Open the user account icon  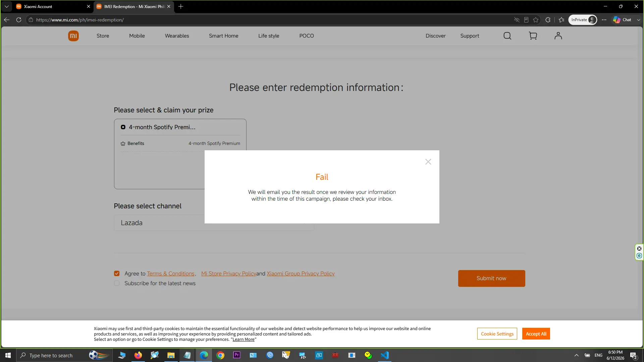558,36
